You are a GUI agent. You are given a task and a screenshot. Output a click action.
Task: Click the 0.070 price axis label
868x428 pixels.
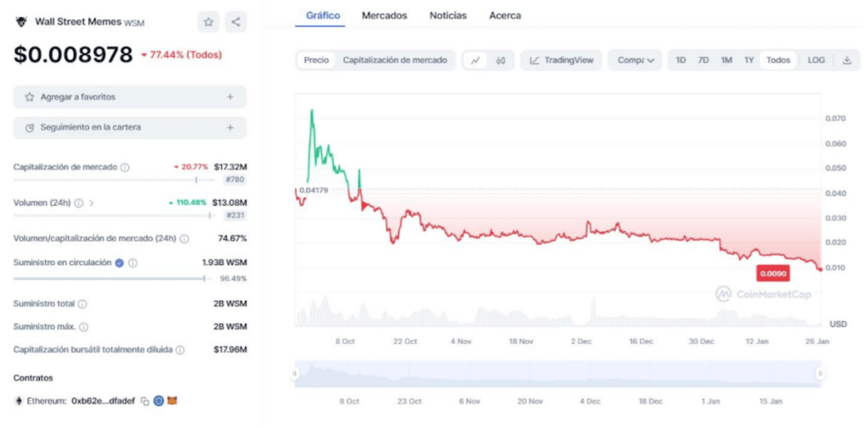[835, 119]
